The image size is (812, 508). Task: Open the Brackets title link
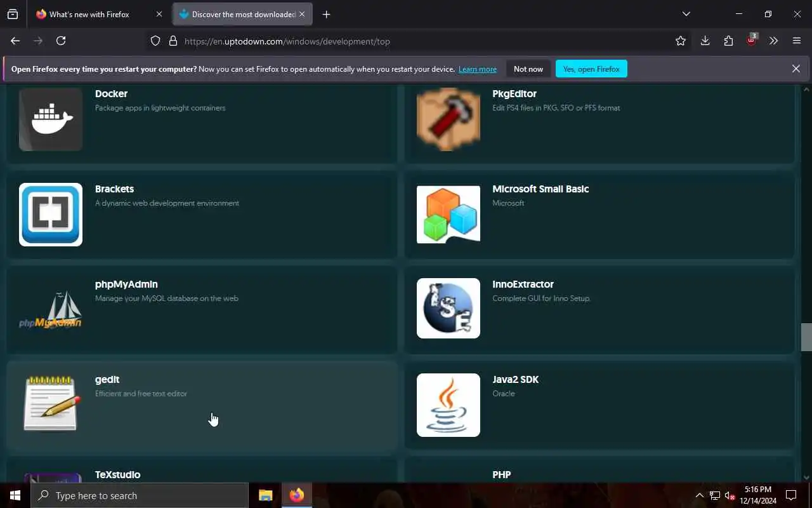coord(114,189)
